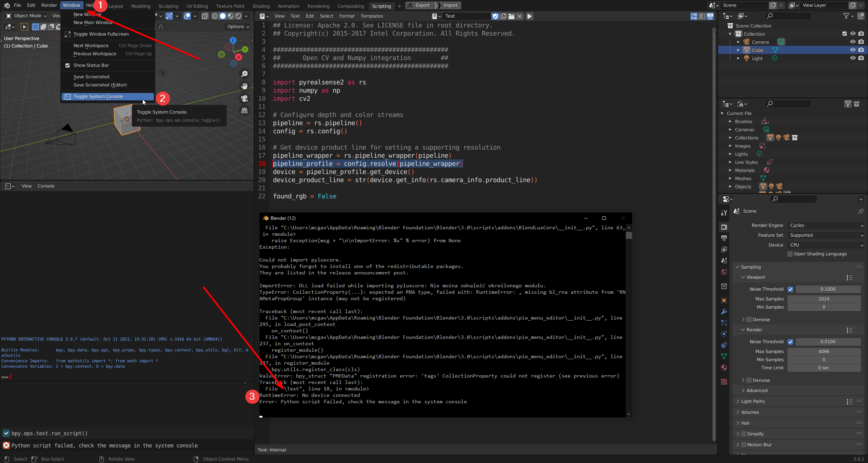Enable Open Shading Language

[790, 254]
